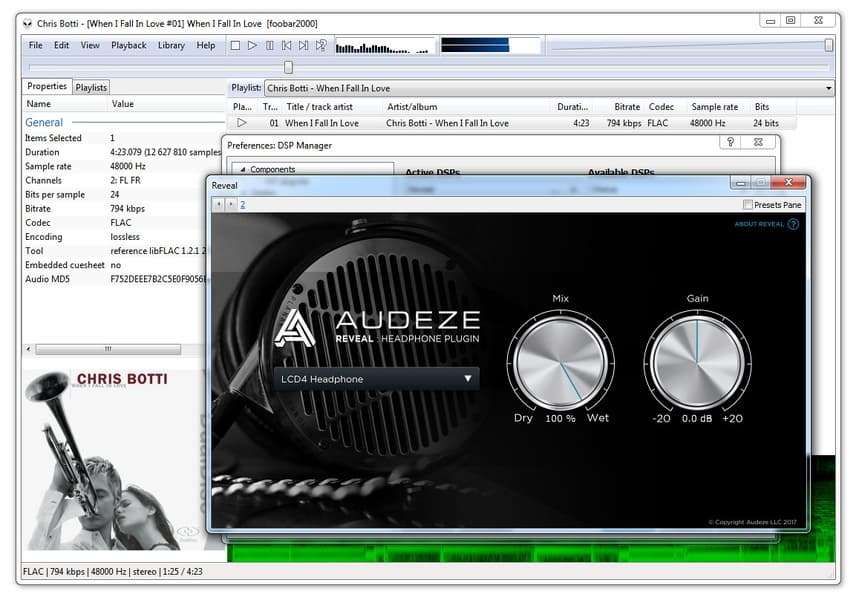Click the random playback icon

point(321,45)
